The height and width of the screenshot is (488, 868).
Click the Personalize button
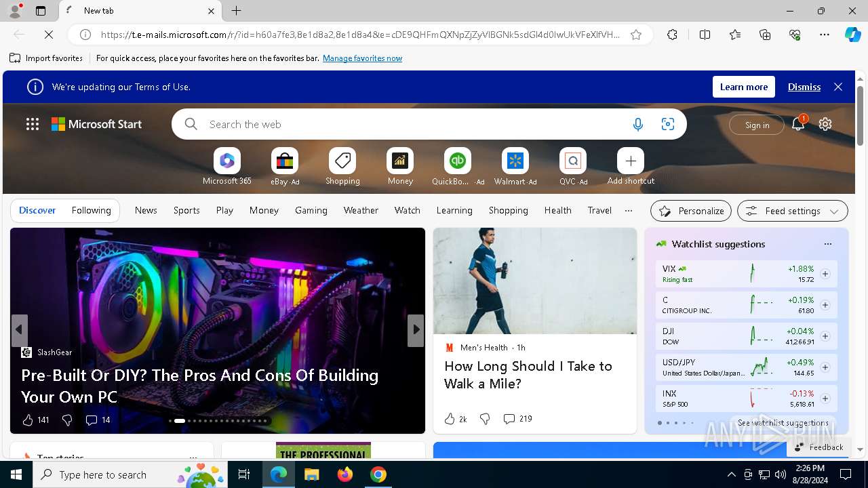pos(691,211)
